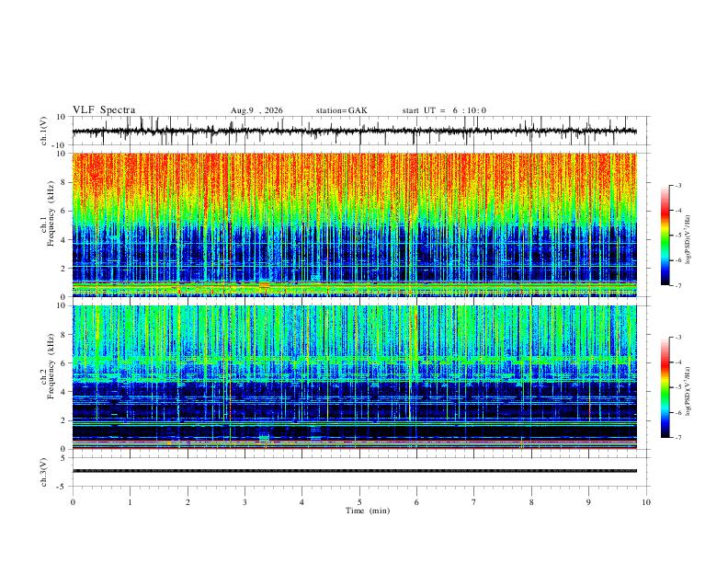
Task: Click the ch.1 waveform trace panel
Action: [355, 131]
